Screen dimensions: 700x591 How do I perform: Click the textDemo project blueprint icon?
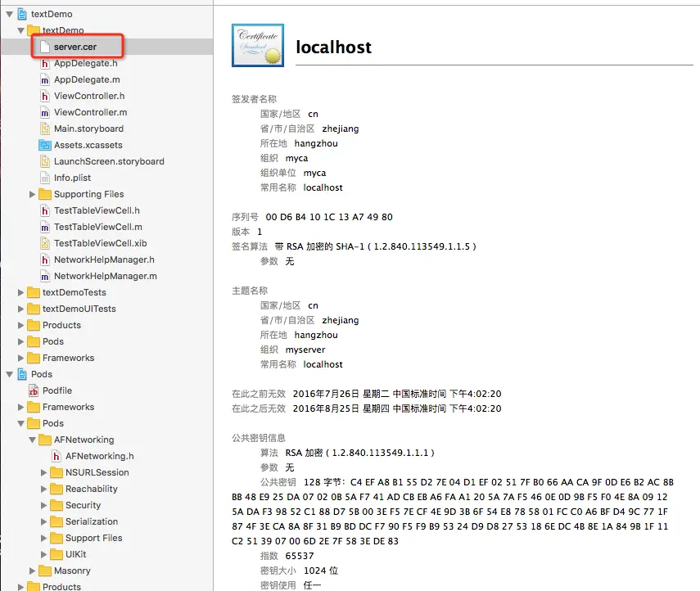[x=22, y=14]
